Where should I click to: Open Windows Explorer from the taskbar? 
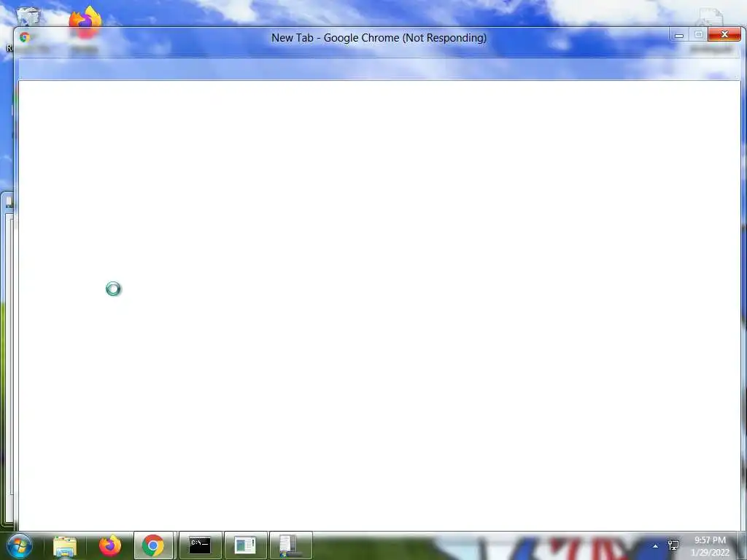(x=65, y=545)
